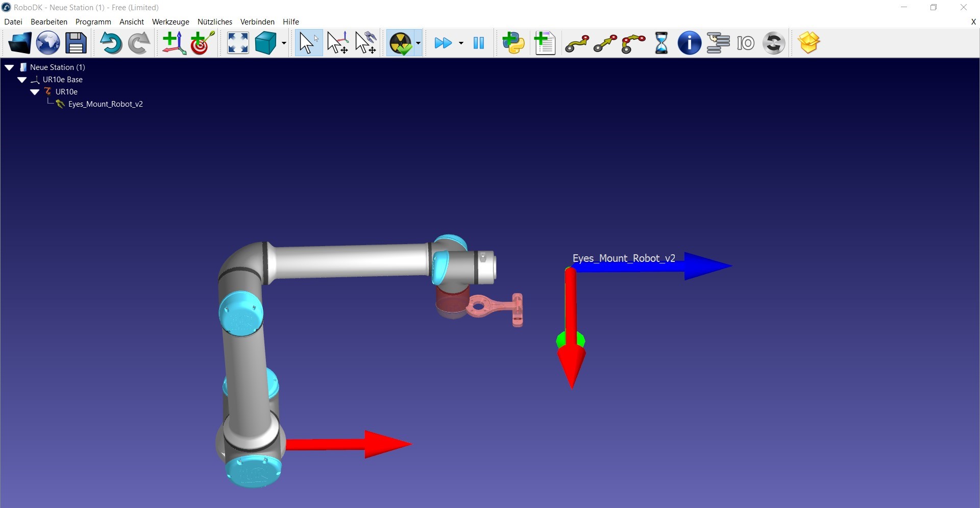The height and width of the screenshot is (508, 980).
Task: Click the hourglass pause instruction icon
Action: coord(661,43)
